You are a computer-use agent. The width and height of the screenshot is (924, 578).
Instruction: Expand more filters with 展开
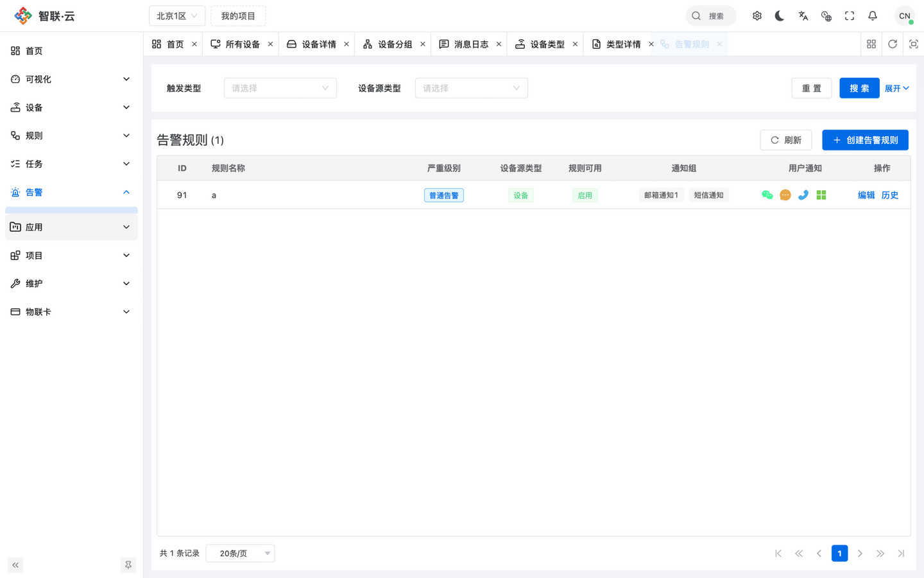[897, 88]
